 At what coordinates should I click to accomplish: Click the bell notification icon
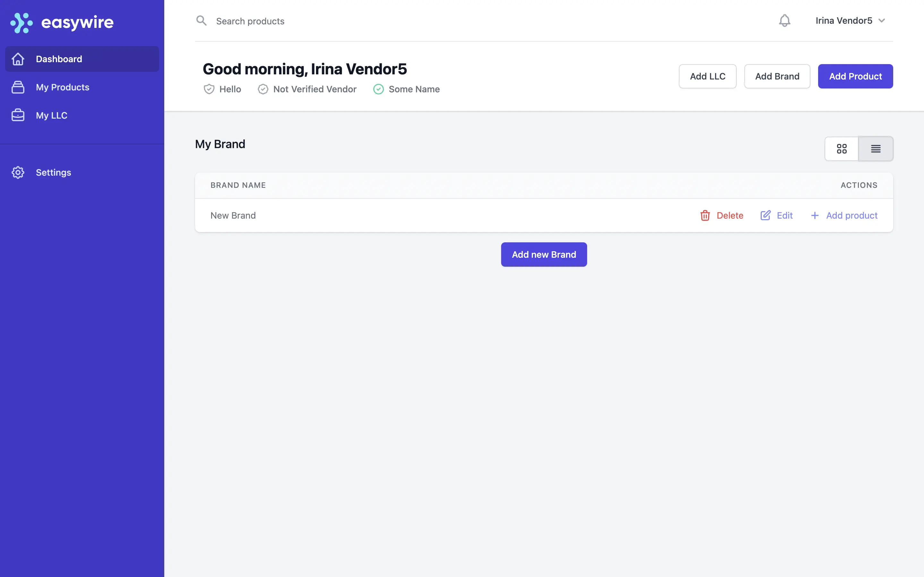click(x=784, y=21)
